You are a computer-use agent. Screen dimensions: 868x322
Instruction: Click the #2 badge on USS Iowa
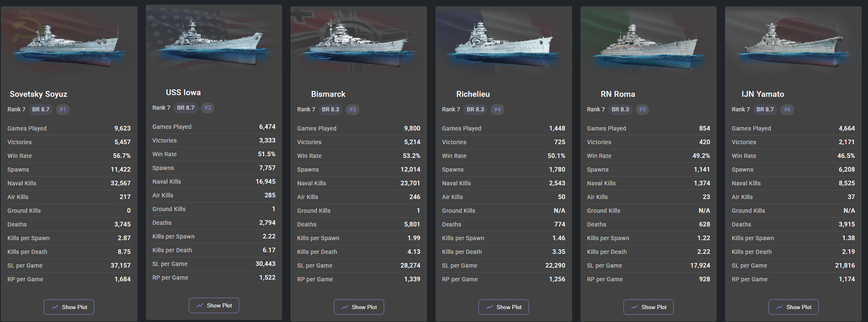tap(208, 108)
